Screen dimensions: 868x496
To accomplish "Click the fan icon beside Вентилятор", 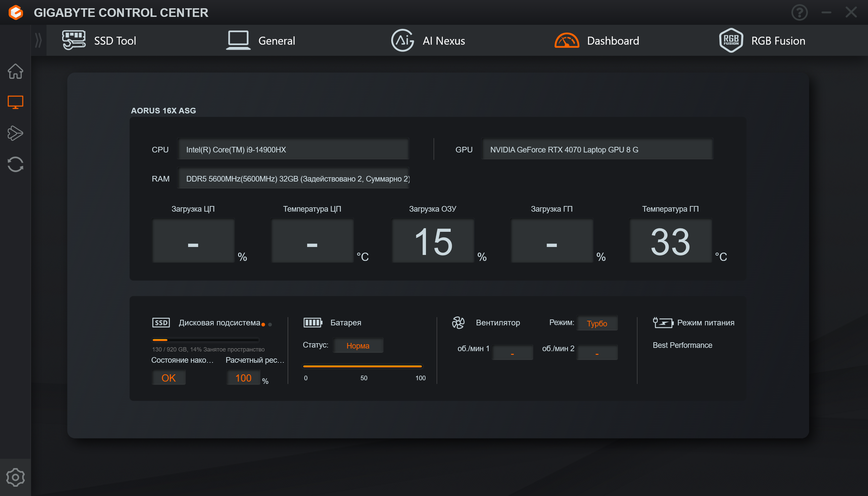I will (458, 322).
